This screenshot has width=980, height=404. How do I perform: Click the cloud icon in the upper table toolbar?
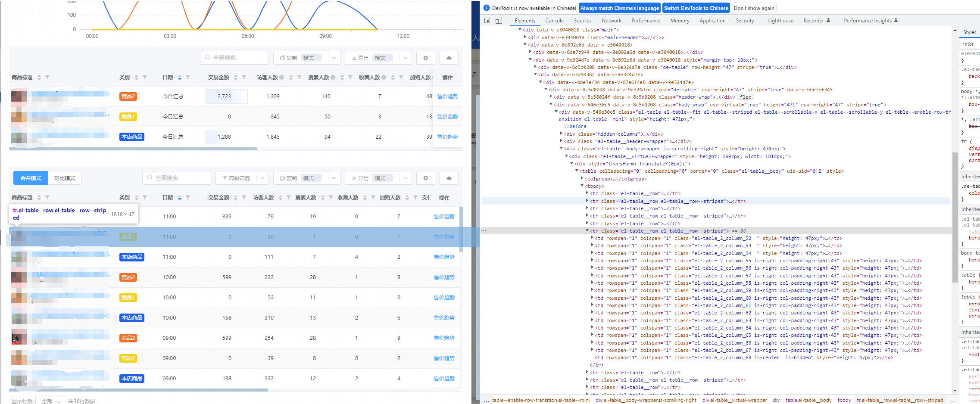(449, 58)
